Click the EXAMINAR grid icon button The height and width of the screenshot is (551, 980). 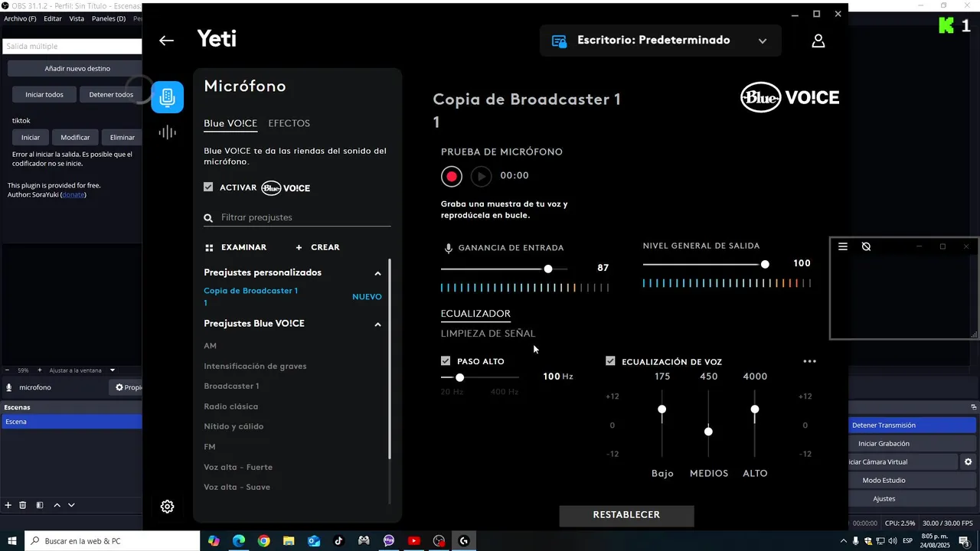point(236,247)
